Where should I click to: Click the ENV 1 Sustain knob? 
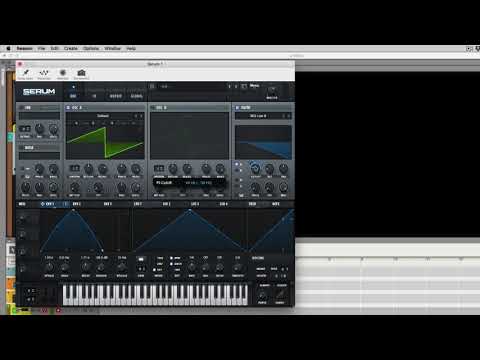pyautogui.click(x=101, y=266)
